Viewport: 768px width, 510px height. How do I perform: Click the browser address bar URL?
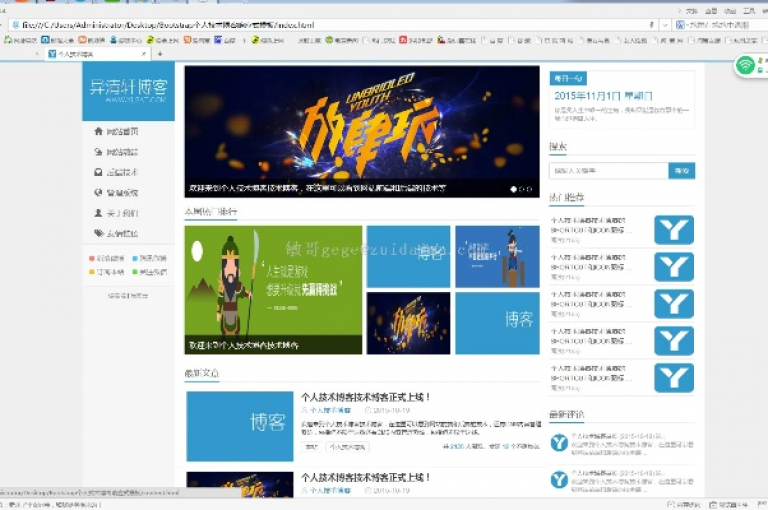tap(167, 24)
